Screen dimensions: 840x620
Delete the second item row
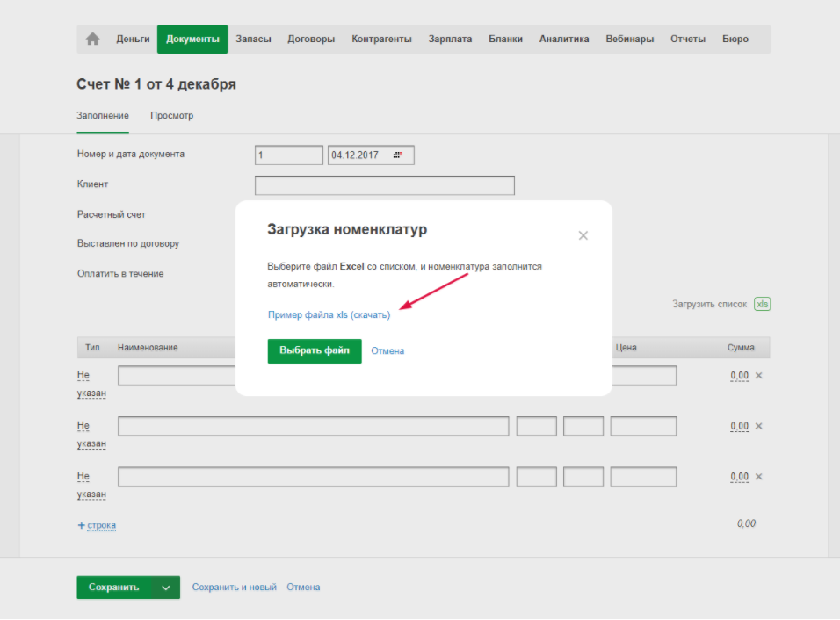(x=758, y=426)
